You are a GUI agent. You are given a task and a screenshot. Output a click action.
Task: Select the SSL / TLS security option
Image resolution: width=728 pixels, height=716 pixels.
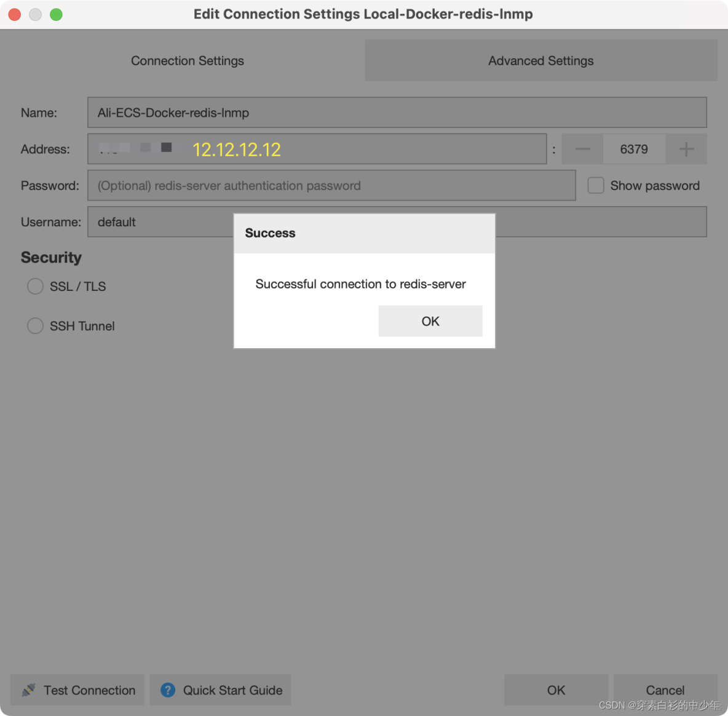[35, 286]
